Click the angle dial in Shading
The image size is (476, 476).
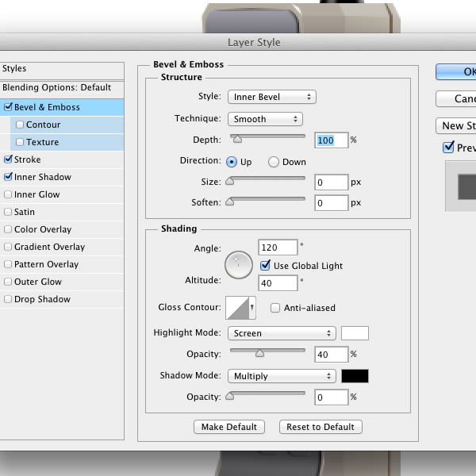(x=239, y=265)
